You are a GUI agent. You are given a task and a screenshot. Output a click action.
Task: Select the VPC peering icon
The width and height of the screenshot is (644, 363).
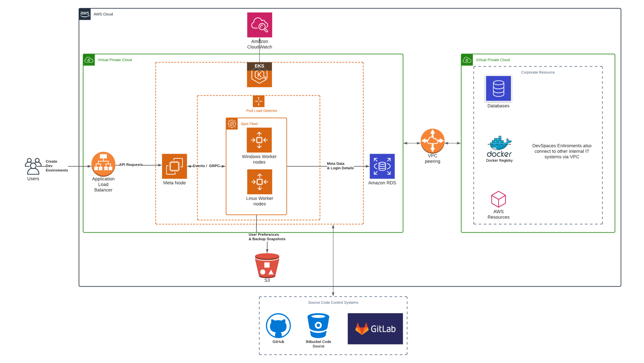432,140
